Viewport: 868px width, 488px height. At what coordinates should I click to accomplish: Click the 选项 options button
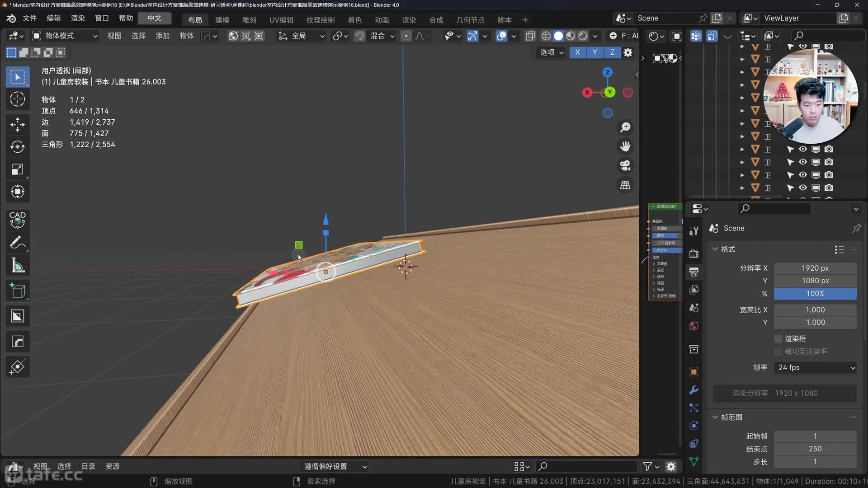pyautogui.click(x=552, y=52)
